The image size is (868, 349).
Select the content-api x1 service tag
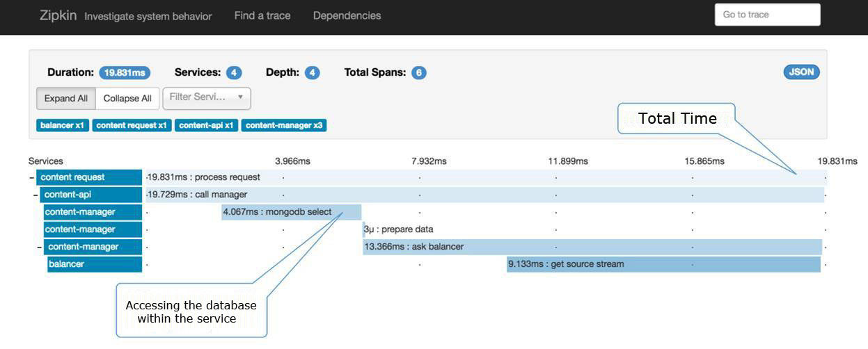[x=206, y=126]
